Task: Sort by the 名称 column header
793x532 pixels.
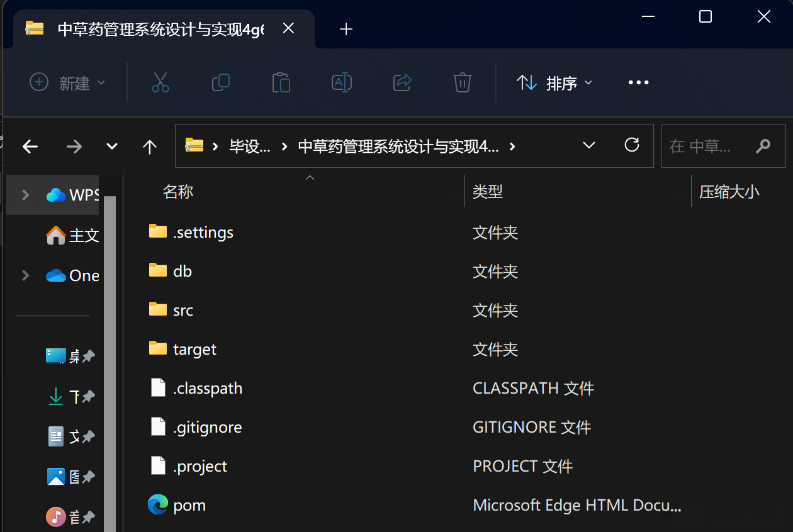Action: [178, 192]
